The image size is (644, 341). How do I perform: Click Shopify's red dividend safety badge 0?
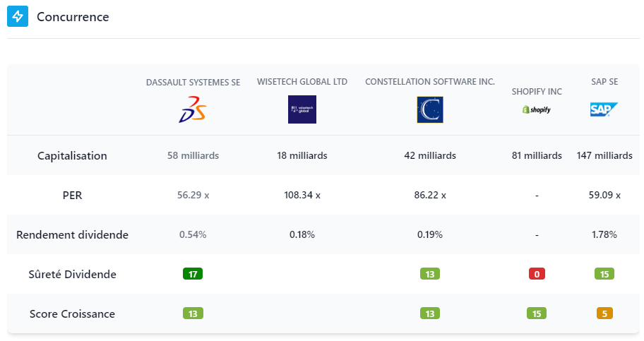click(x=537, y=274)
